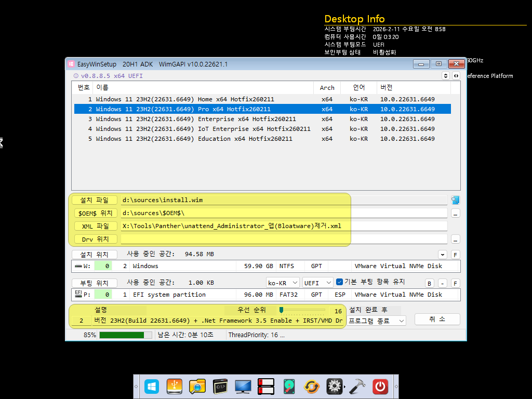Viewport: 532px width, 399px height.
Task: Click the down-chevron button next to install location F
Action: [442, 255]
